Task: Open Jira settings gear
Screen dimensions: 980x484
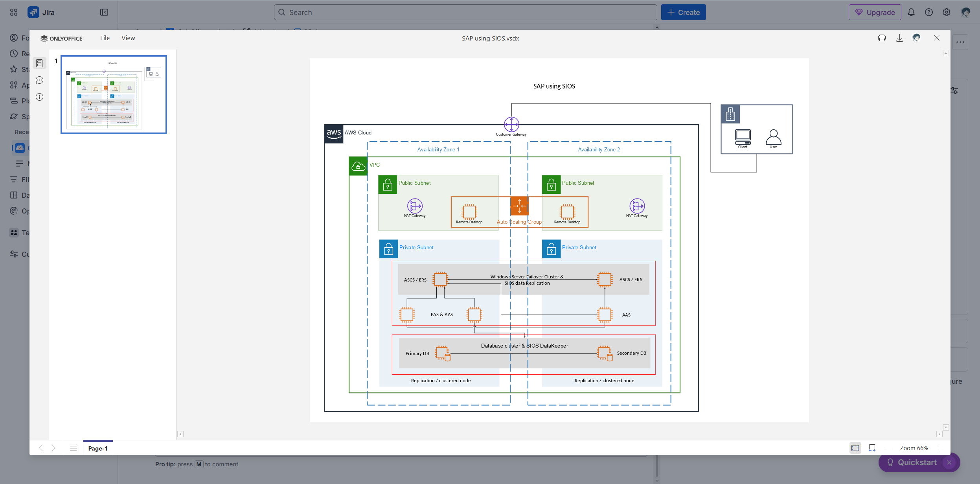Action: pos(947,12)
